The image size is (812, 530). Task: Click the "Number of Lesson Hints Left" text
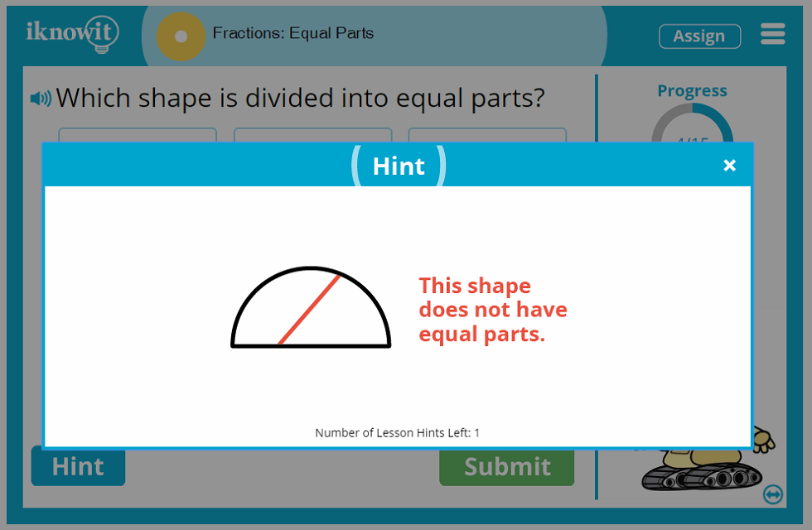(x=397, y=432)
